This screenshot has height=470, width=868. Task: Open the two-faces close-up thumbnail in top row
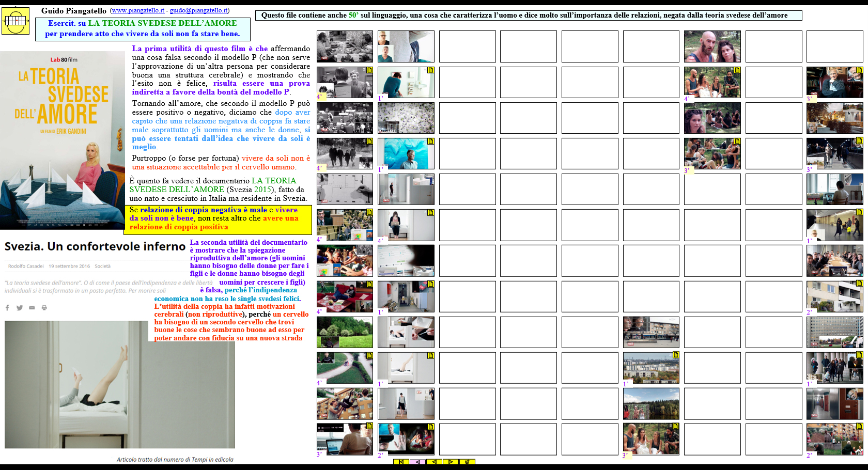coord(712,46)
